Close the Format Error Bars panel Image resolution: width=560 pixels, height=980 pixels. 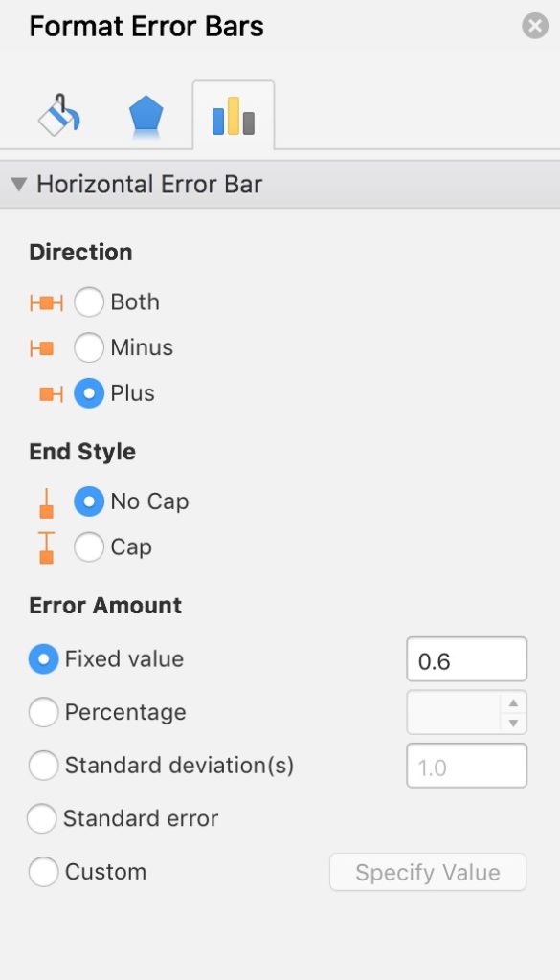[x=534, y=26]
